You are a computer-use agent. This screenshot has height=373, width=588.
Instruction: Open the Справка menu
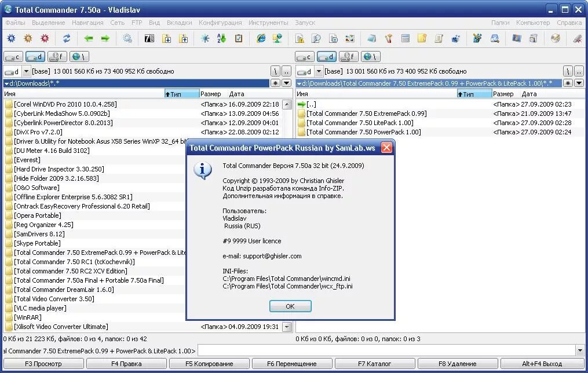pos(569,23)
